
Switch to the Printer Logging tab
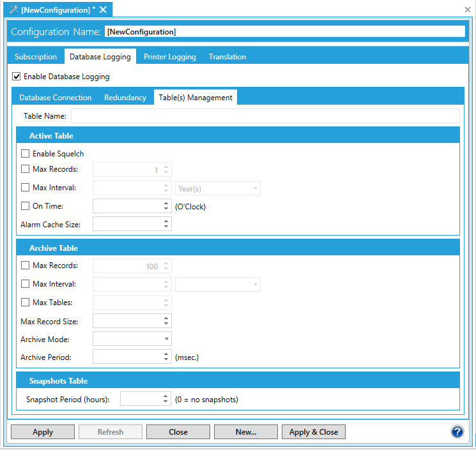tap(169, 57)
